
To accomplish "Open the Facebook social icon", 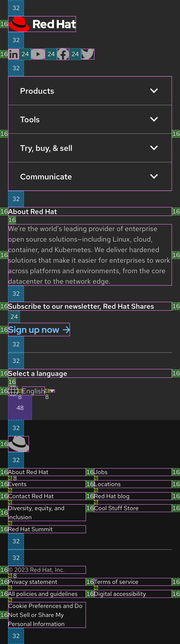I will [x=63, y=54].
